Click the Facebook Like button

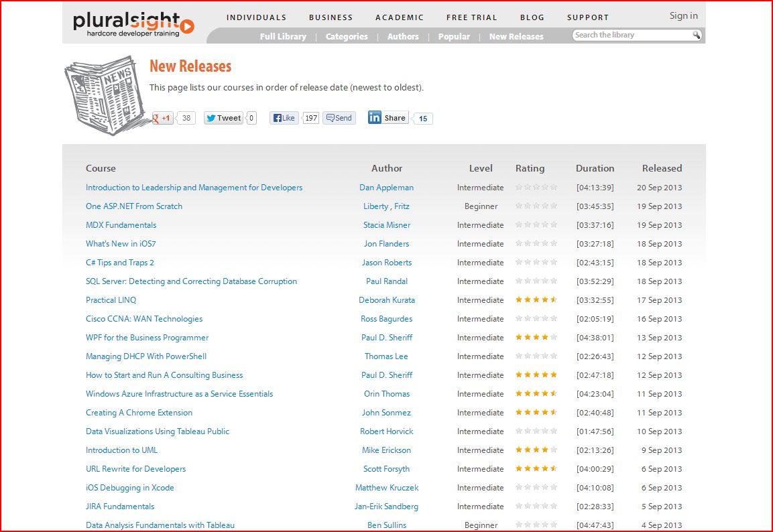click(284, 118)
